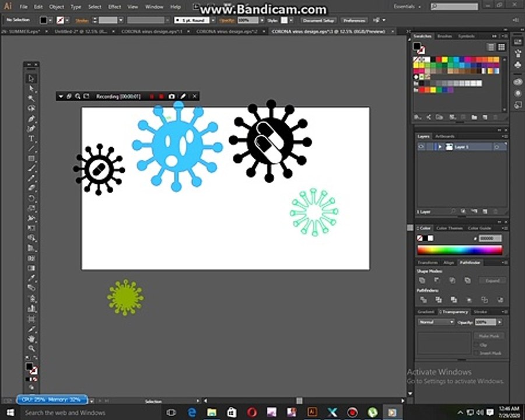Viewport: 525px width, 420px height.
Task: Apply Minus Front shape mode
Action: tap(436, 280)
